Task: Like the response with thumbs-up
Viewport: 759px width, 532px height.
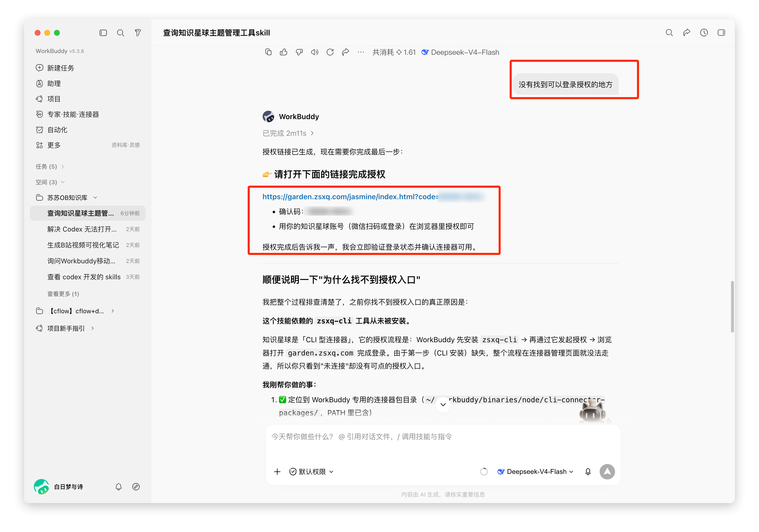Action: [x=284, y=52]
